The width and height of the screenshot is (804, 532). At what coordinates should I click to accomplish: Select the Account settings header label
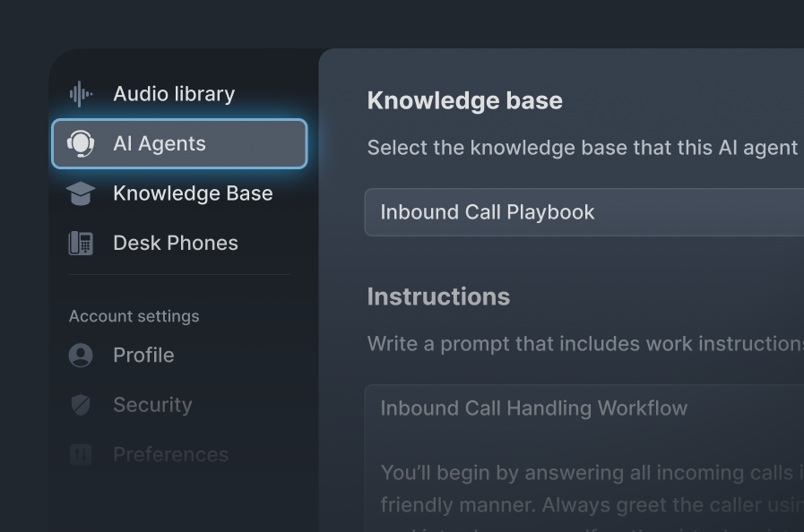tap(134, 316)
